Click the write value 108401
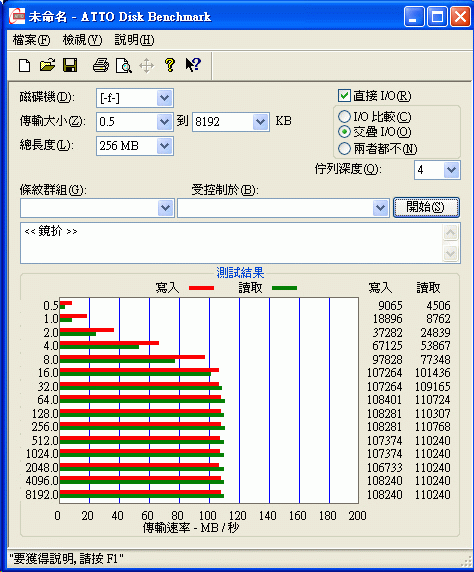 [384, 400]
